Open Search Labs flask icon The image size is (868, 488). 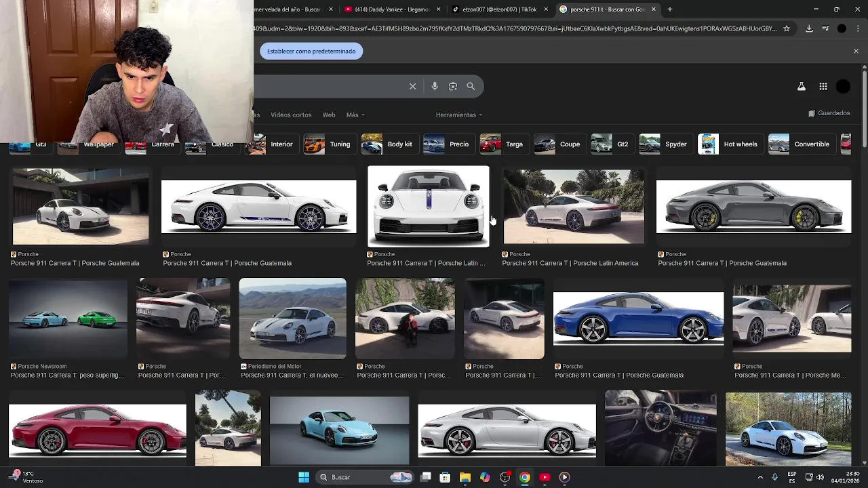(802, 86)
